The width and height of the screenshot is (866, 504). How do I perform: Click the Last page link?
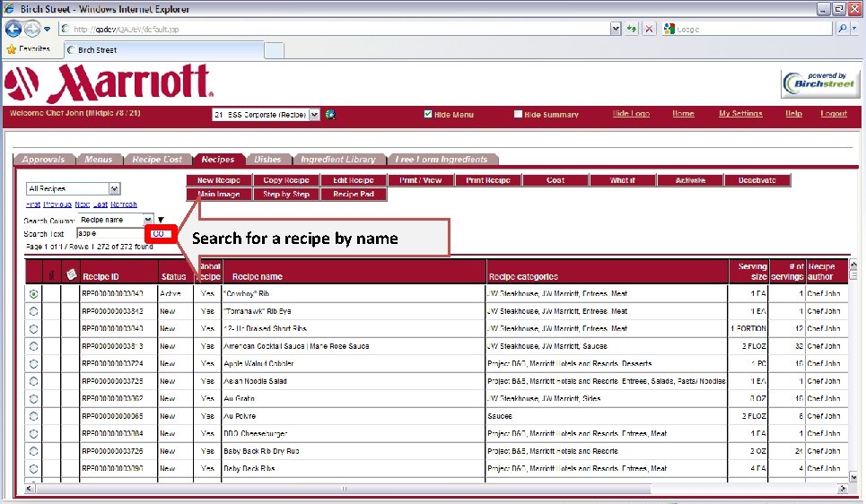pyautogui.click(x=101, y=204)
